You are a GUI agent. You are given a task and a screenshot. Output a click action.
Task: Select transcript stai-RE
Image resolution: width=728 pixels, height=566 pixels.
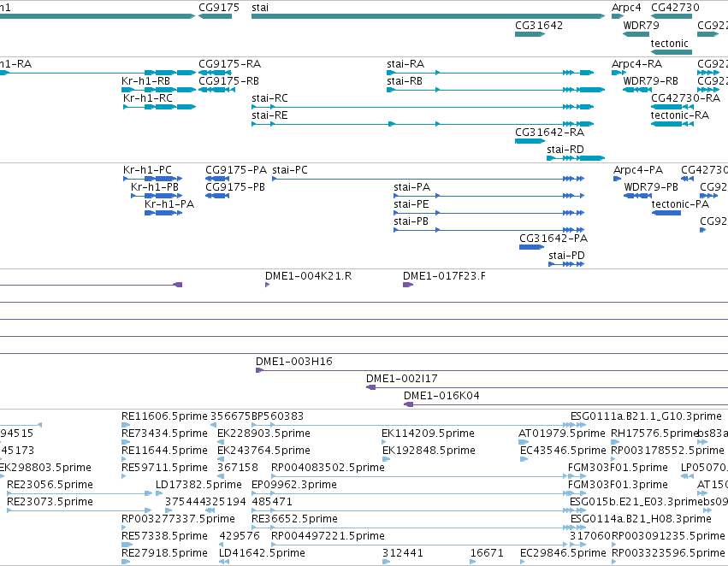pyautogui.click(x=423, y=124)
